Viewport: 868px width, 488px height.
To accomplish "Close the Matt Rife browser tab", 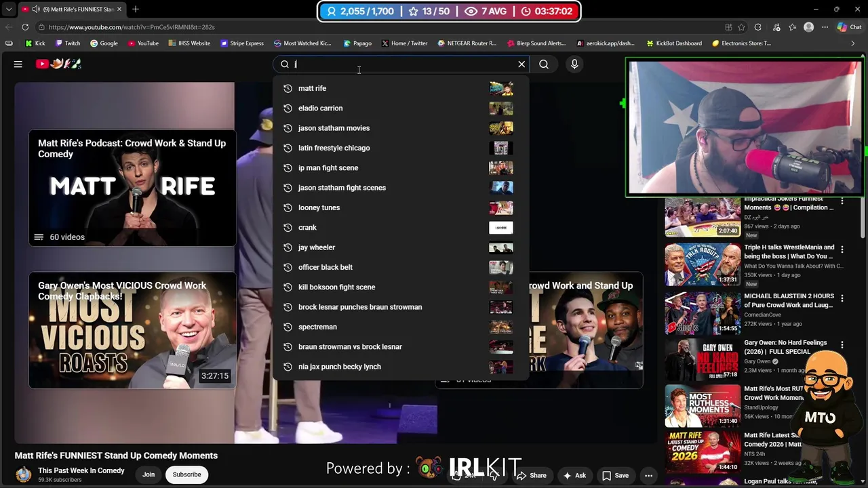I will 119,9.
